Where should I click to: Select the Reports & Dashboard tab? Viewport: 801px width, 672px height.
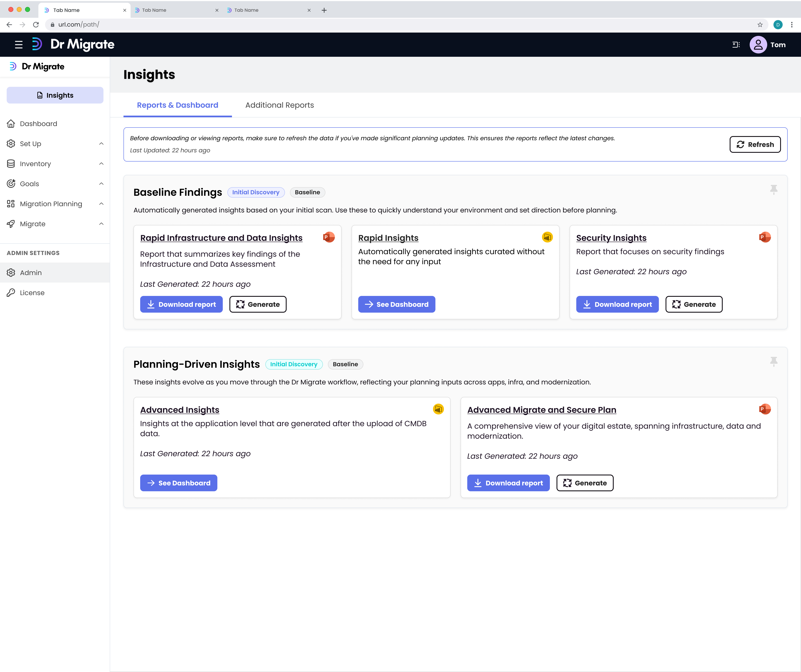point(177,105)
